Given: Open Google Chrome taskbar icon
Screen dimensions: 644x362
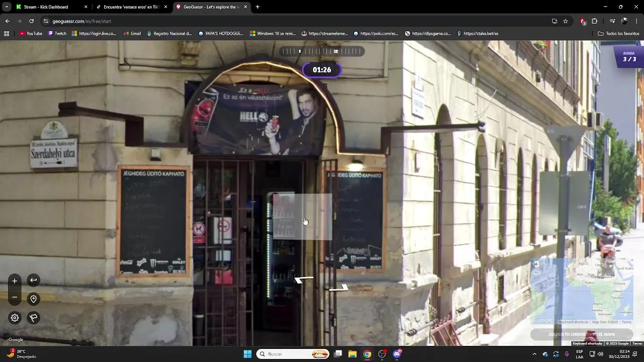Looking at the screenshot, I should pyautogui.click(x=367, y=354).
